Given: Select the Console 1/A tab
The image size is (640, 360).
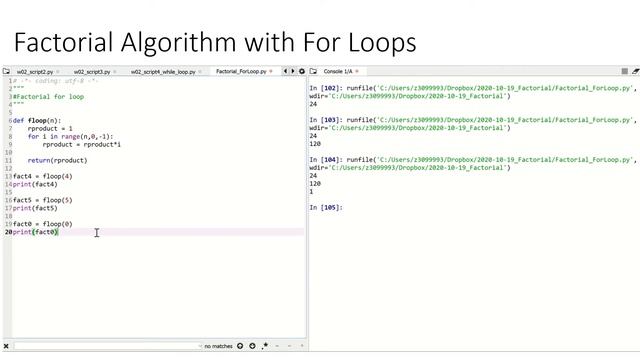Looking at the screenshot, I should (338, 71).
